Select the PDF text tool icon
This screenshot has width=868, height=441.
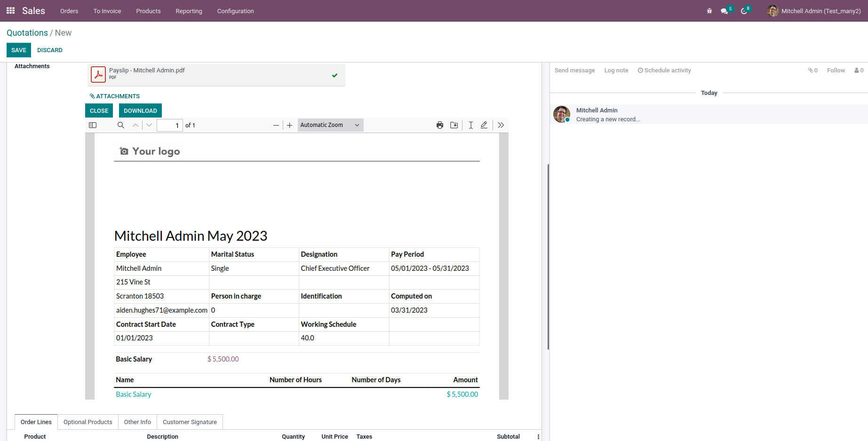point(470,125)
